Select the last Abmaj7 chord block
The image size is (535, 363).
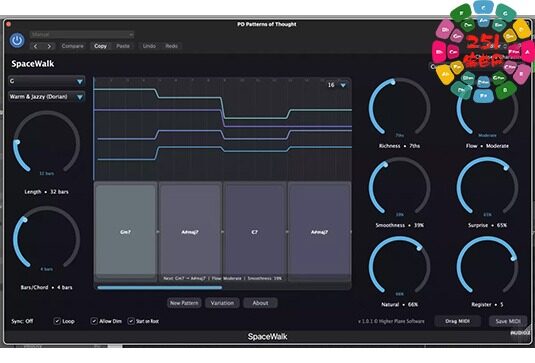[x=319, y=232]
